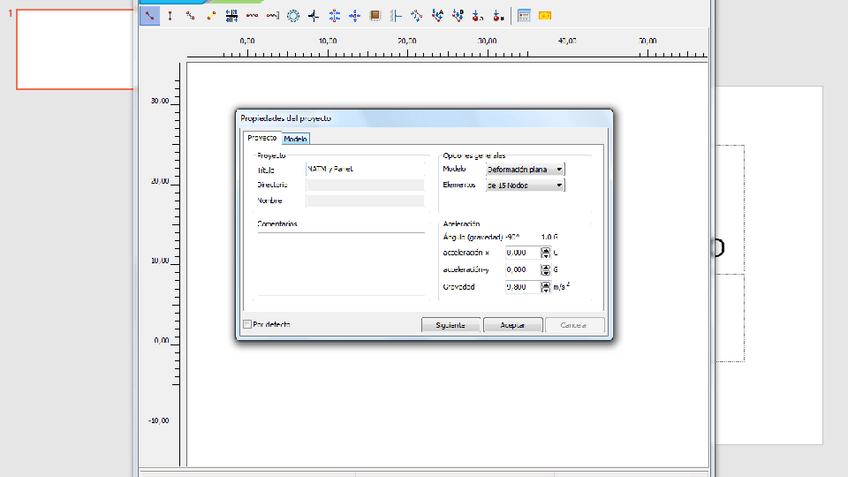848x477 pixels.
Task: Click the circular tunnel designer icon
Action: pos(293,16)
